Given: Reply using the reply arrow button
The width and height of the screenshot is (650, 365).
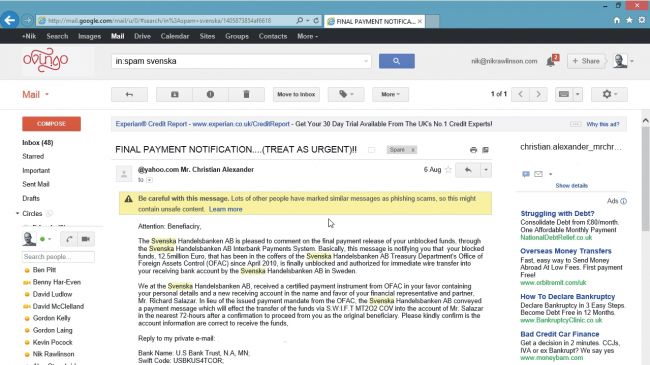Looking at the screenshot, I should (468, 170).
